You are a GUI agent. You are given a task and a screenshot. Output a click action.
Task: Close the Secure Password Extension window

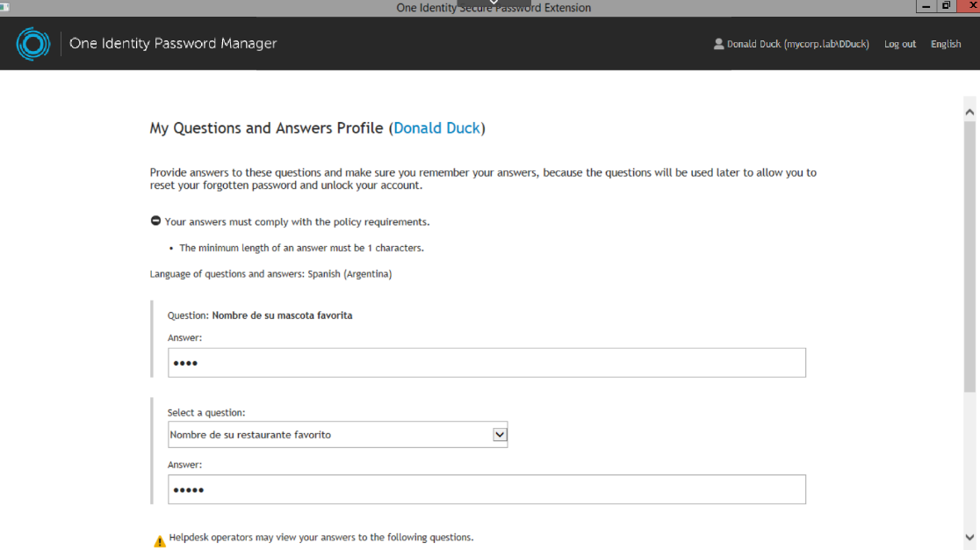click(x=970, y=6)
